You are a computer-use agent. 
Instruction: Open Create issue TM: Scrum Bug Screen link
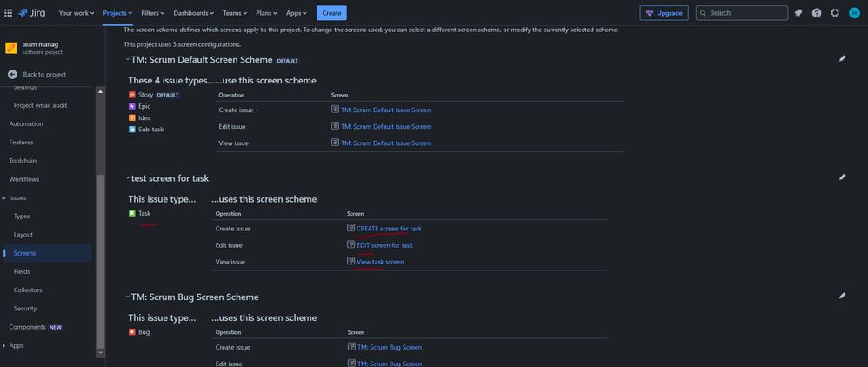[x=389, y=348]
